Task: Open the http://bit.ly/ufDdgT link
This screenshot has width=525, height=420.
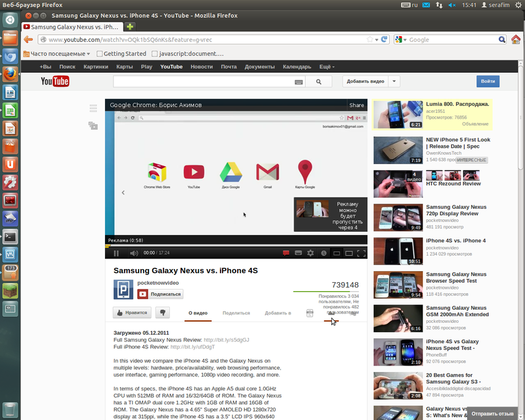Action: [x=192, y=347]
